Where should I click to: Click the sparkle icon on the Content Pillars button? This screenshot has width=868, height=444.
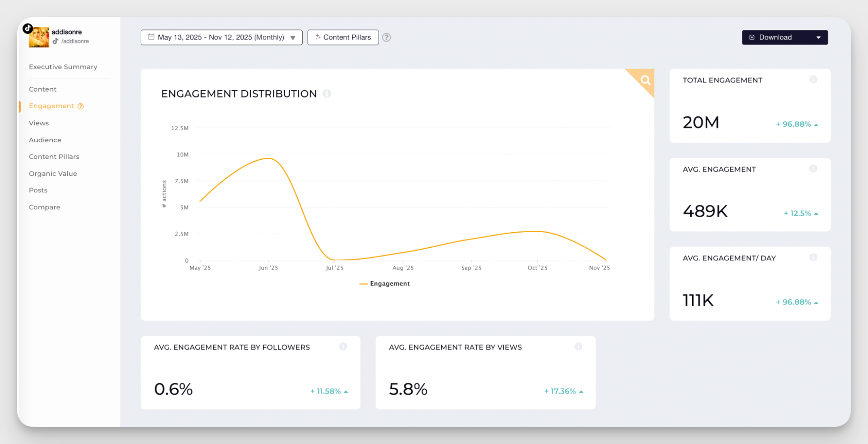coord(318,37)
